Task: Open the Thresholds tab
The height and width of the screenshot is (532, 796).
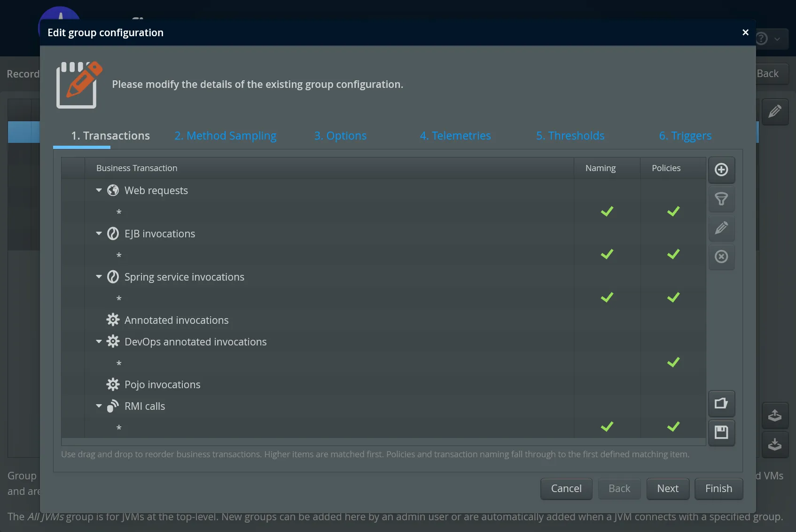Action: [570, 136]
